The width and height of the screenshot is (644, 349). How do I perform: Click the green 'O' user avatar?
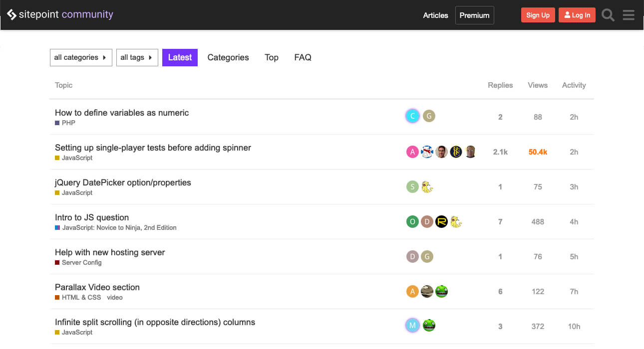(412, 221)
